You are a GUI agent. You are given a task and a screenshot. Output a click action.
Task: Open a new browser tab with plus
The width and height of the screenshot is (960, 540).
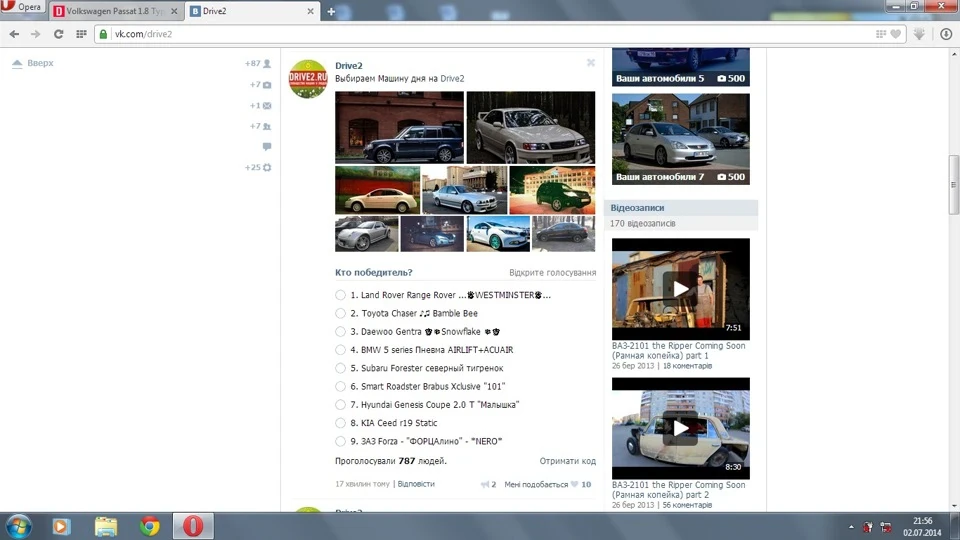(331, 12)
